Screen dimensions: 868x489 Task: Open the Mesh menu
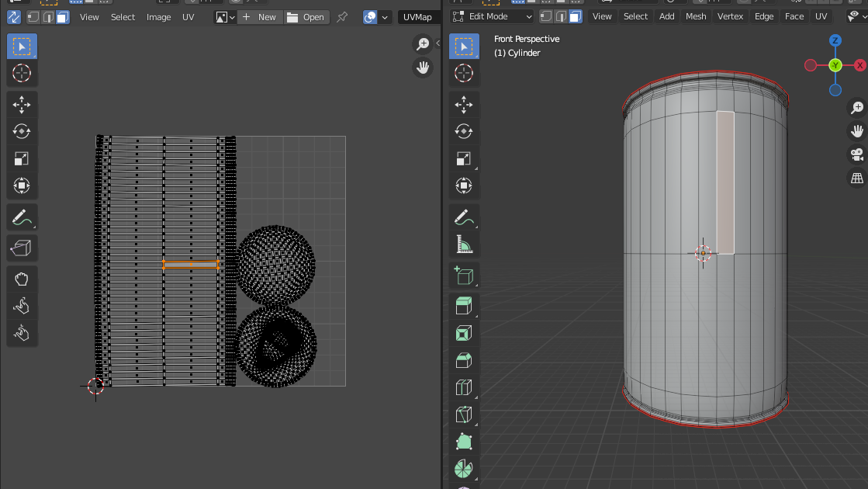696,16
